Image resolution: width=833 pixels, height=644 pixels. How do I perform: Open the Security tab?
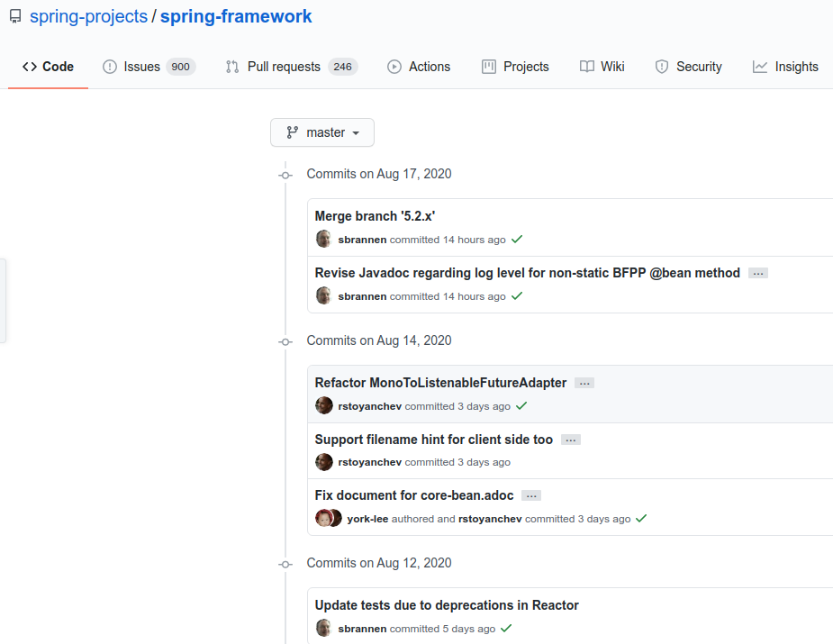point(689,67)
